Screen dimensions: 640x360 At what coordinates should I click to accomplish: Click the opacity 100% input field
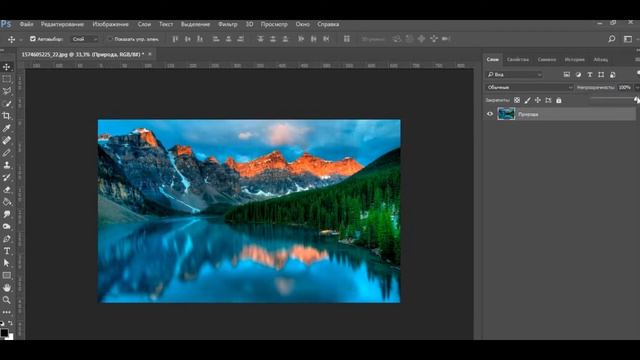click(624, 87)
